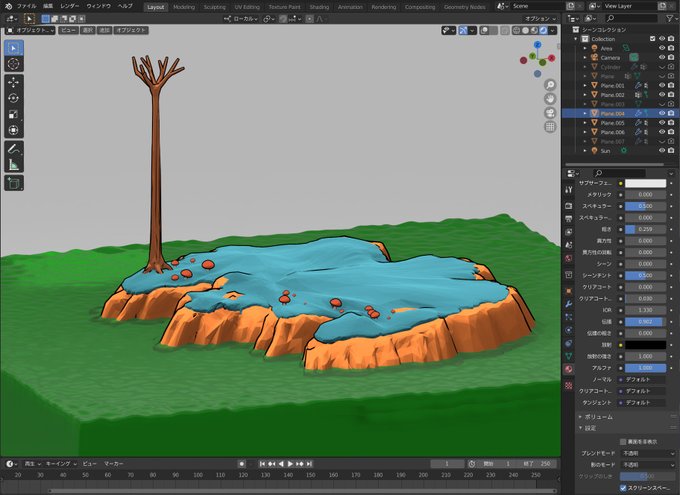Select the Rotate tool
680x495 pixels.
point(13,98)
